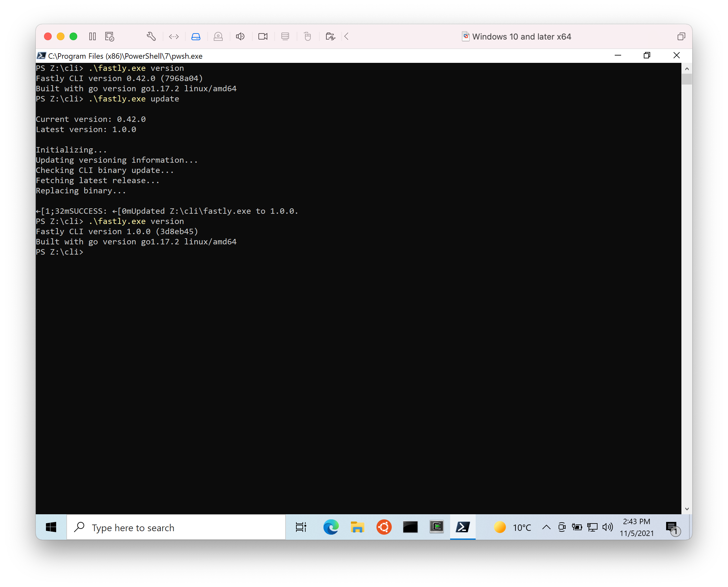Select the blue disk drive icon

196,36
